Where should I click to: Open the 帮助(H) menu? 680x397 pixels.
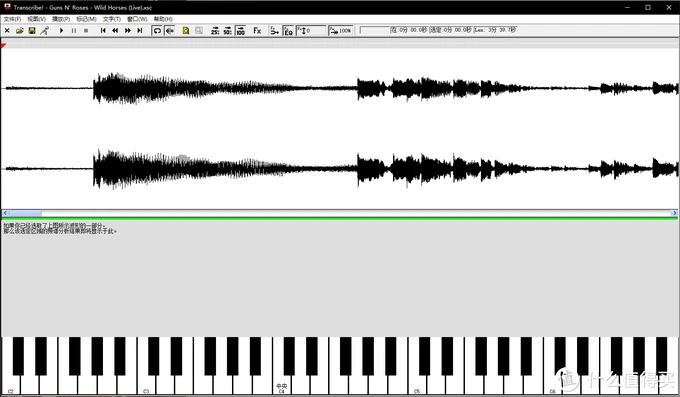coord(163,19)
